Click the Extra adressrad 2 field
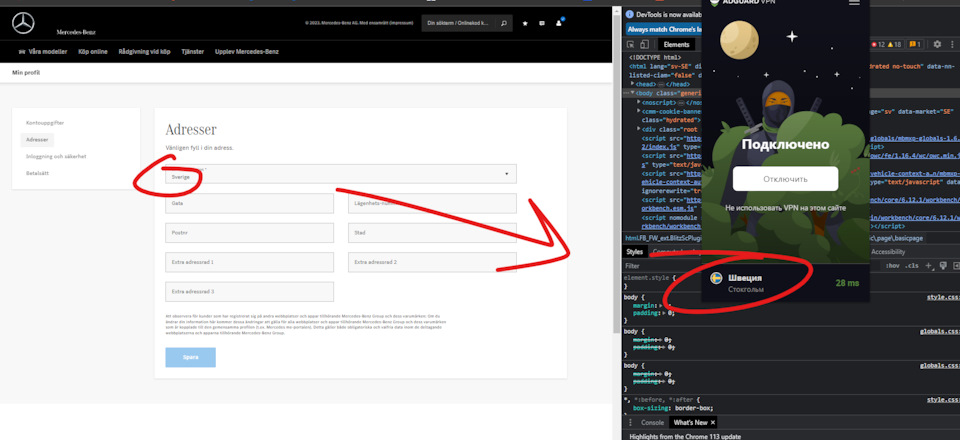The image size is (960, 440). (x=432, y=262)
